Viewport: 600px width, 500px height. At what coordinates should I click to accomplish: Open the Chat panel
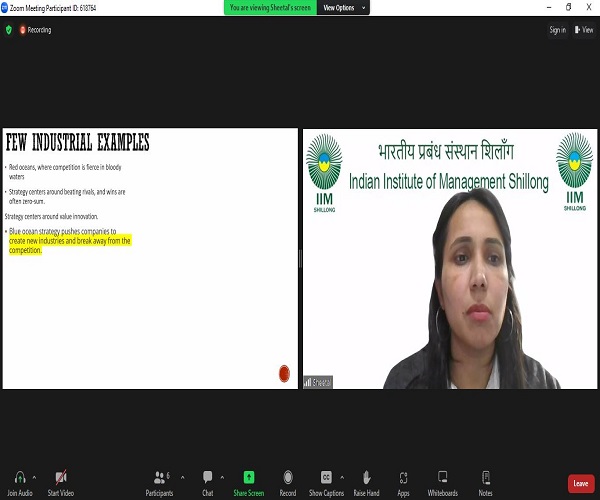(x=208, y=483)
